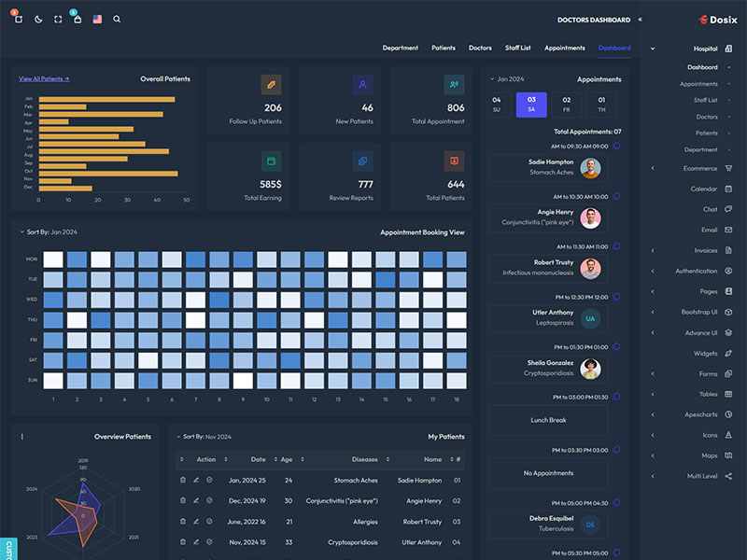Open the Appointments menu in top navigation

pyautogui.click(x=564, y=48)
